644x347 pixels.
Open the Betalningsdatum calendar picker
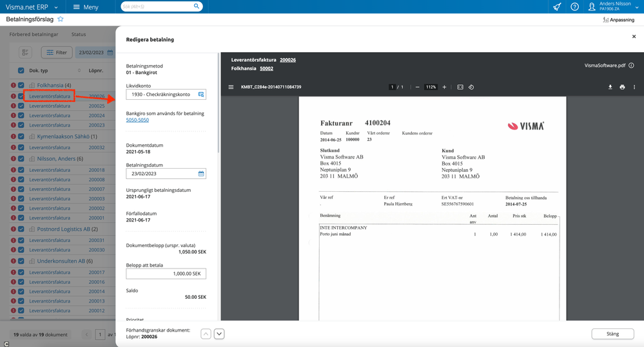(x=201, y=174)
